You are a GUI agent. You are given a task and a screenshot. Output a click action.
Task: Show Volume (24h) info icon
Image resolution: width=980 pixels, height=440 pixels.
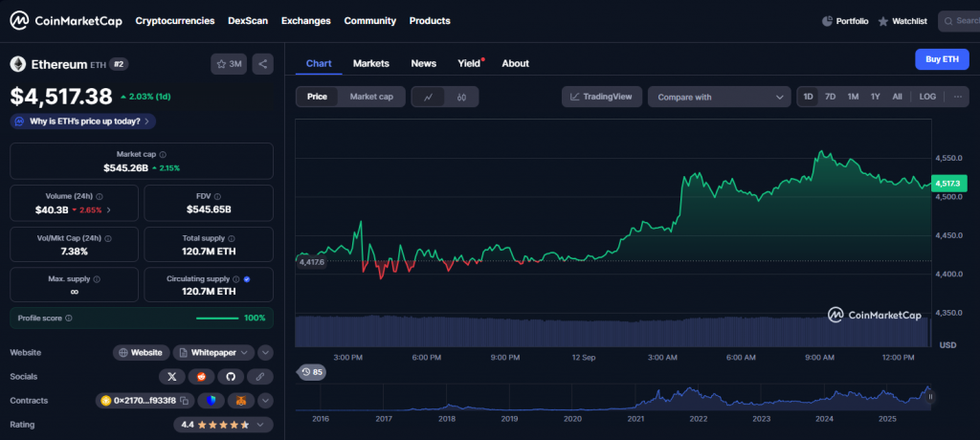[x=100, y=196]
